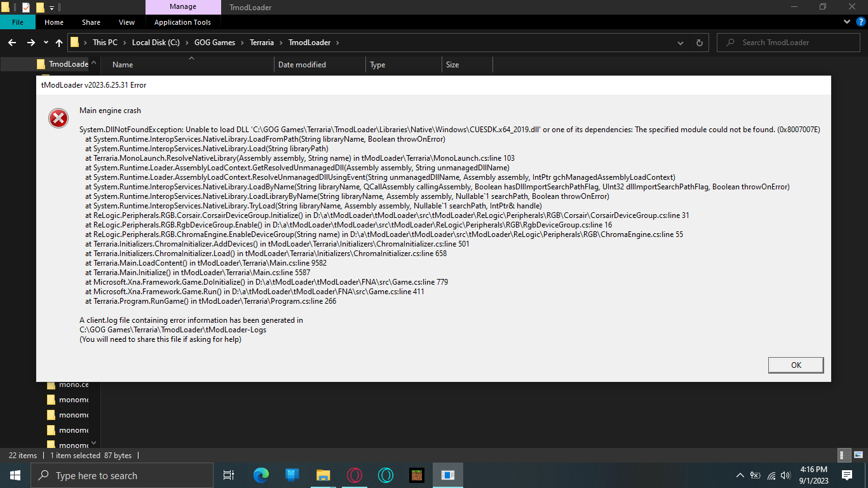
Task: Open the blue app icon beside Edge
Action: (x=292, y=475)
